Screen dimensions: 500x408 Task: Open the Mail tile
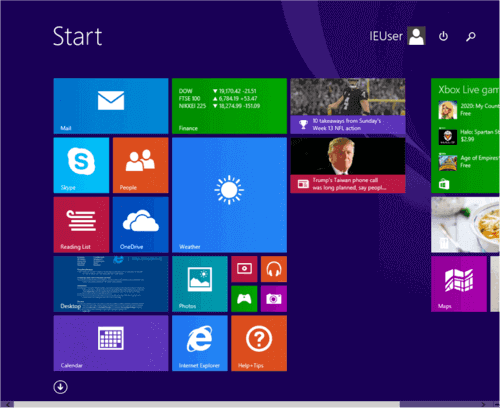(x=111, y=106)
